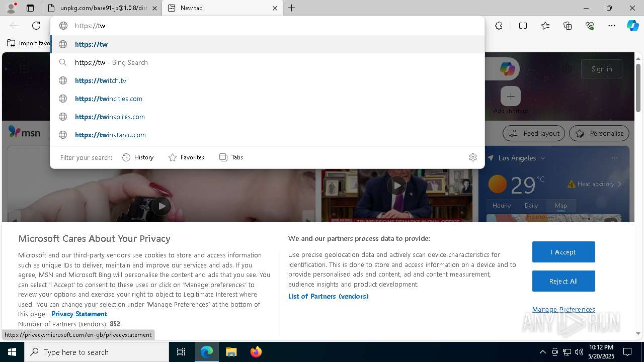Image resolution: width=644 pixels, height=362 pixels.
Task: Filter search by History
Action: (x=138, y=157)
